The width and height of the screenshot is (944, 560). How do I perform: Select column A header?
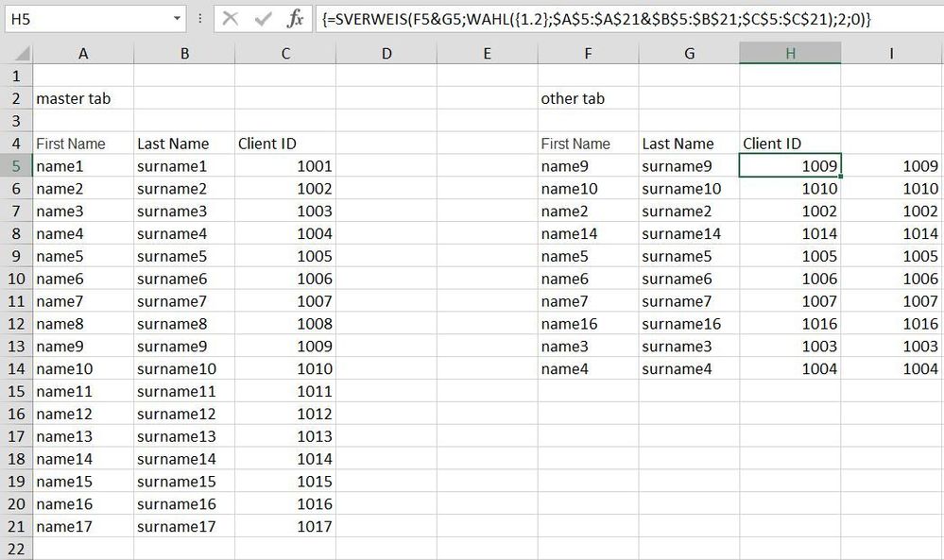tap(83, 54)
